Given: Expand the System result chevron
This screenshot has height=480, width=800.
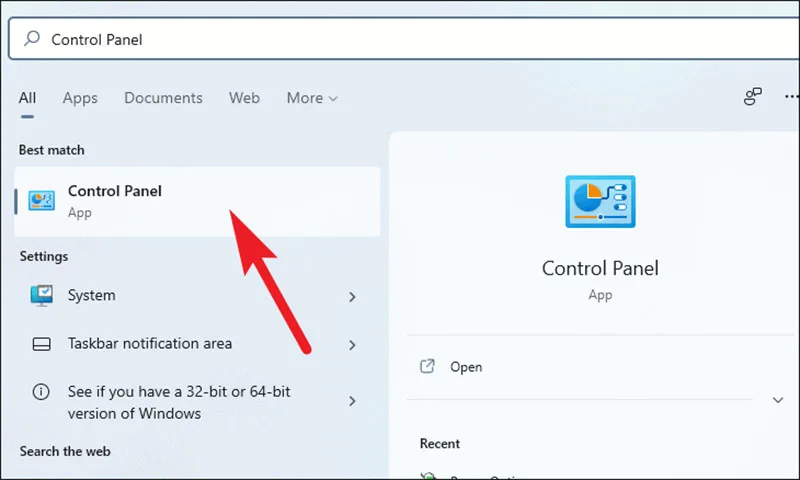Looking at the screenshot, I should click(x=352, y=297).
